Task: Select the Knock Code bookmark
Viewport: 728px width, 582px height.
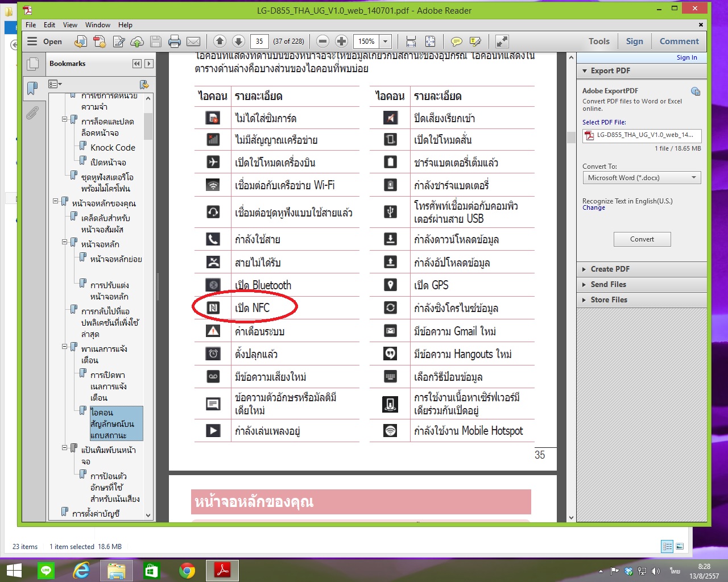Action: [x=113, y=148]
